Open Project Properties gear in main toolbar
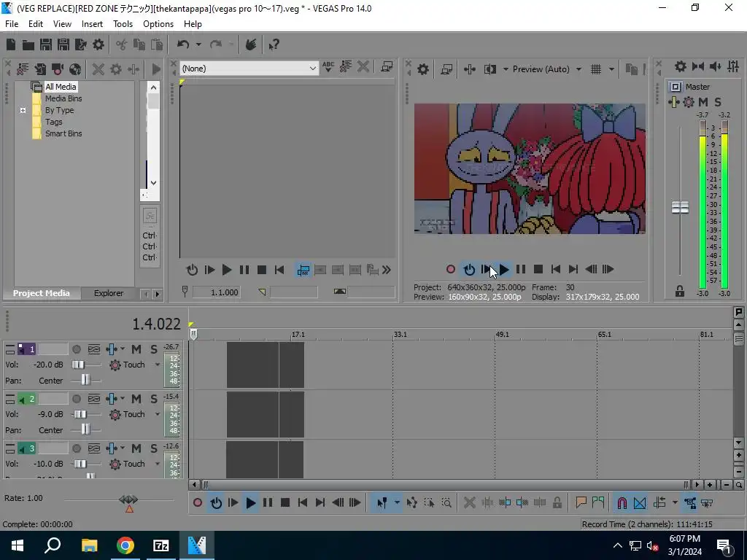 [x=98, y=44]
